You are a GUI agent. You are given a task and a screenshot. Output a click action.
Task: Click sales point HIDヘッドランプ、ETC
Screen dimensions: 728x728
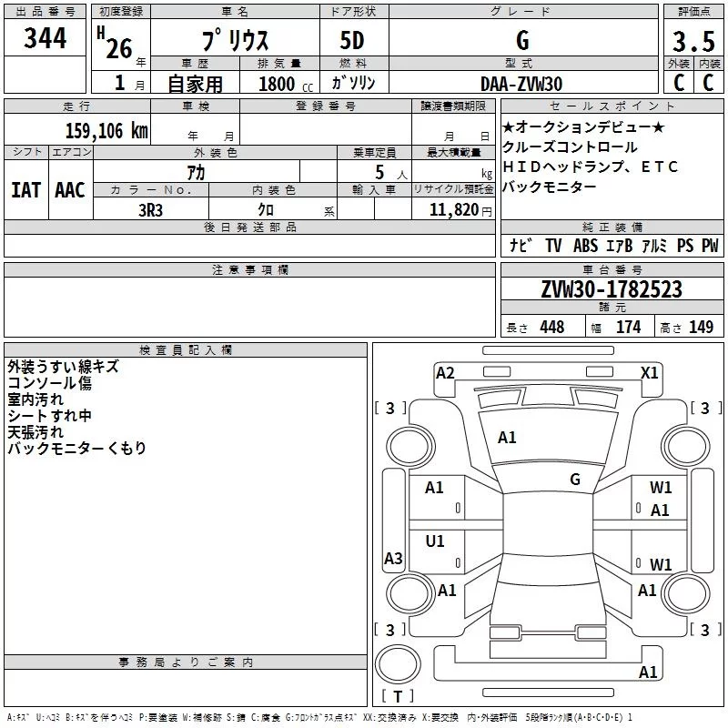pyautogui.click(x=590, y=167)
